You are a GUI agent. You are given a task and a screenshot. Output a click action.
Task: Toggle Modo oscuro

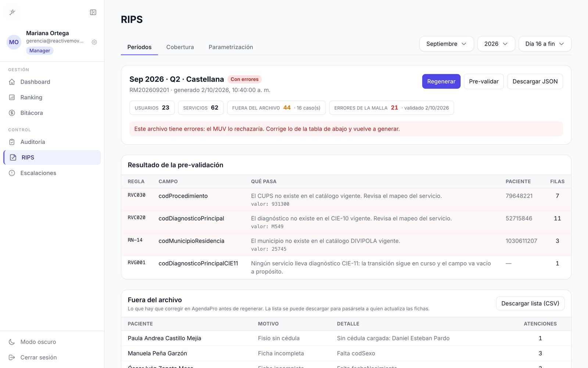[52, 342]
